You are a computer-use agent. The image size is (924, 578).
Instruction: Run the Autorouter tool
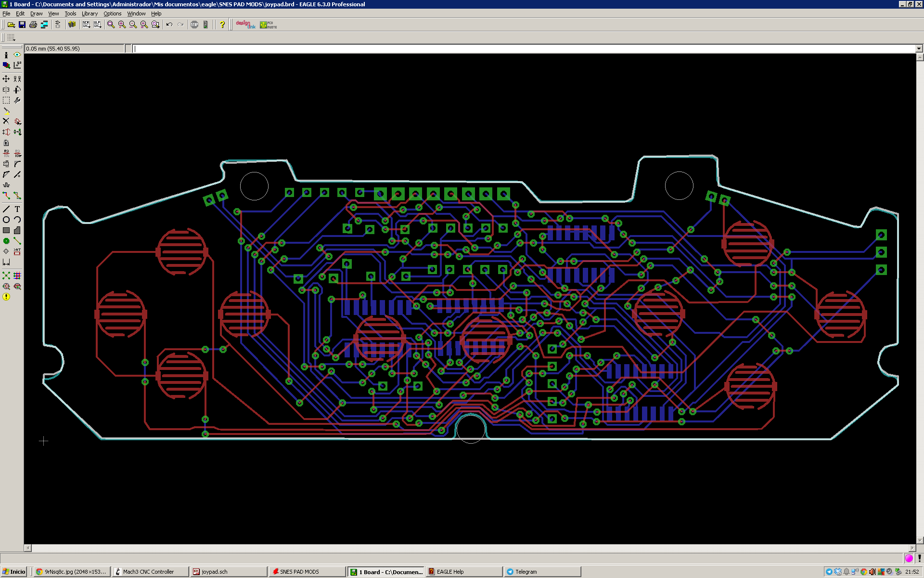pos(17,276)
